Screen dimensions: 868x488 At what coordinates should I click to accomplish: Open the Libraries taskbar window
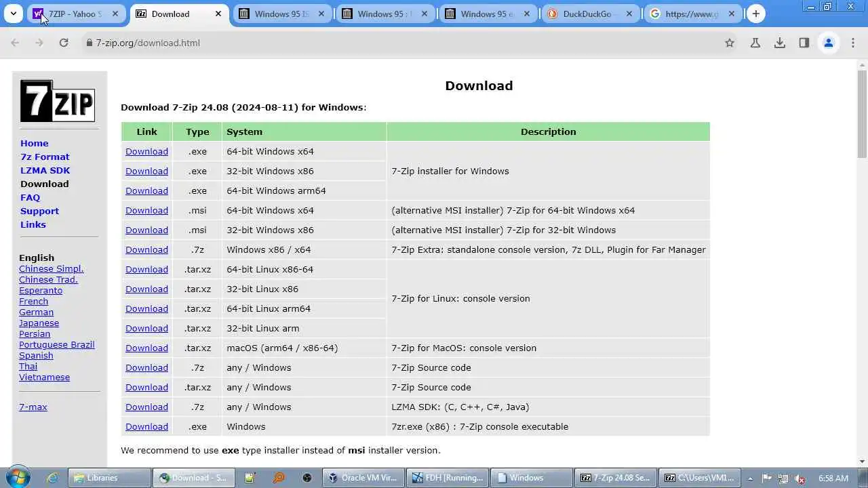pyautogui.click(x=108, y=478)
